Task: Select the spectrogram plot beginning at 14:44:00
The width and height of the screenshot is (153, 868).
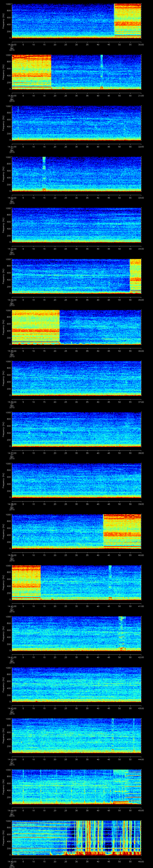Action: (76, 786)
